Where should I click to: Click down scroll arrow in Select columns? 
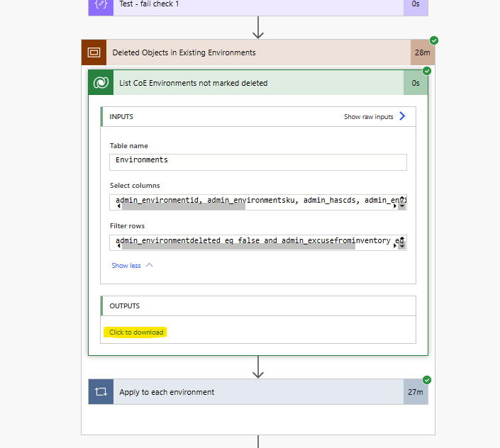click(402, 206)
